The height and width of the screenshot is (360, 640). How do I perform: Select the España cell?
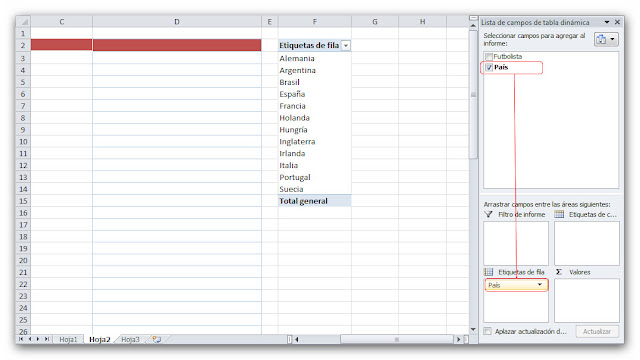coord(315,94)
